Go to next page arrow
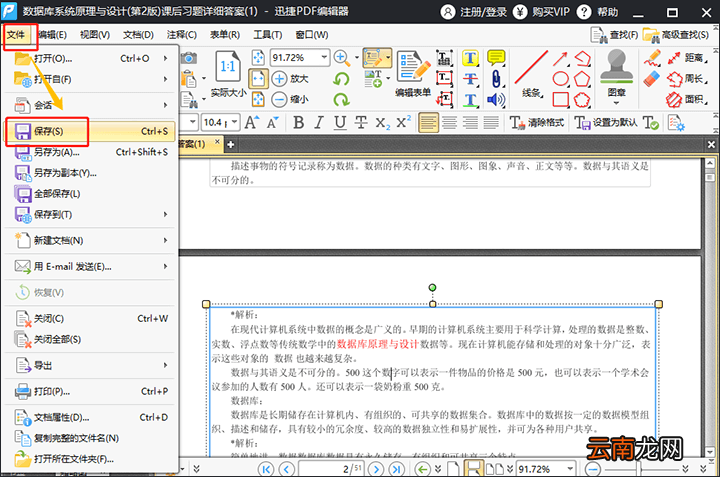The image size is (720, 477). [376, 469]
